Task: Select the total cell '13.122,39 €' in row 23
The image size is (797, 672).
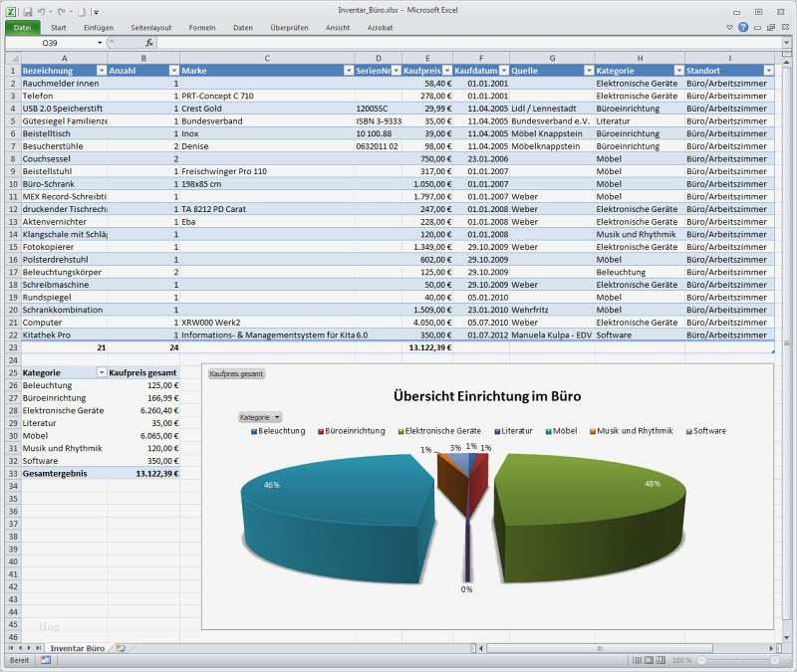Action: coord(427,347)
